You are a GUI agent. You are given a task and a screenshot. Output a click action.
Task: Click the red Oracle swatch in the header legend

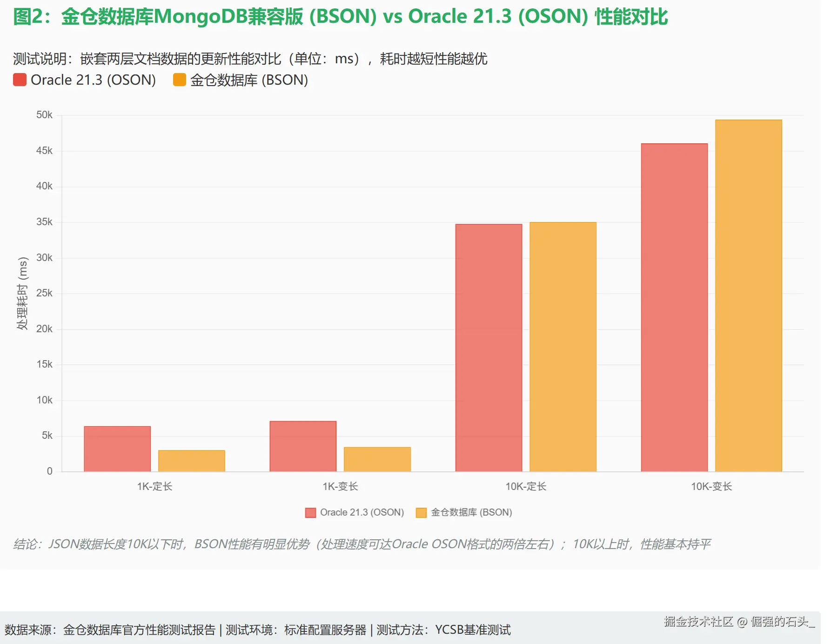tap(20, 80)
